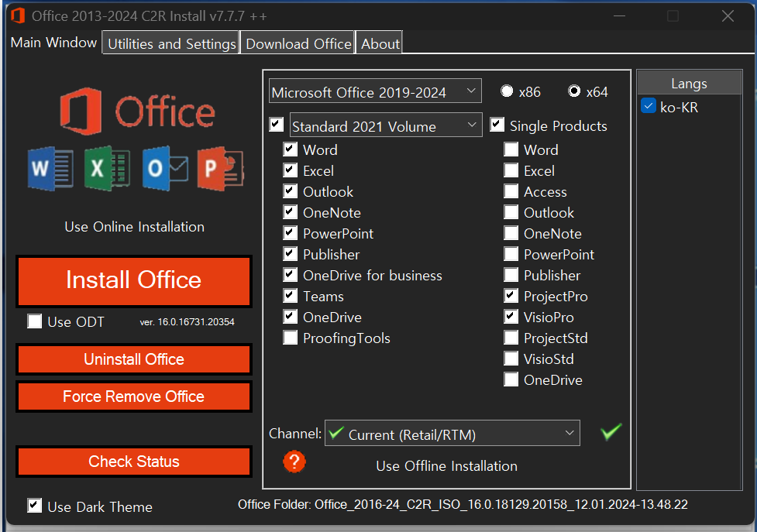Uncheck OneNote in the suite list
Screen dimensions: 757x532
coord(290,212)
